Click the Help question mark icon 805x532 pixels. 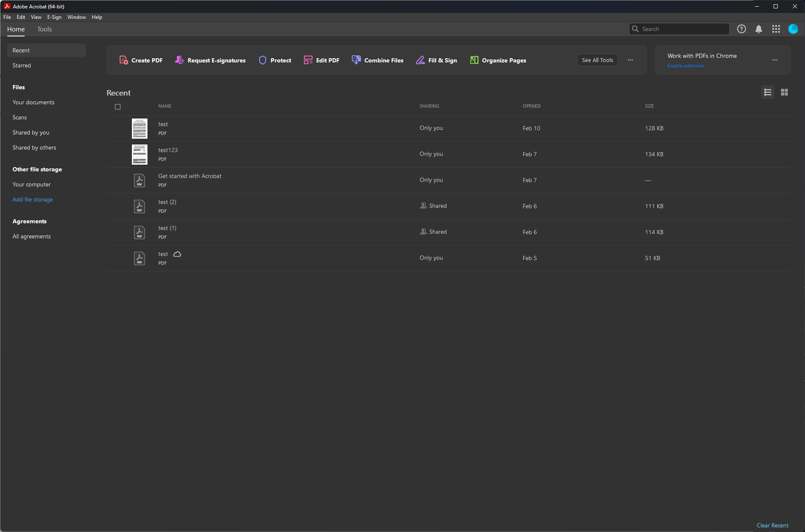click(741, 29)
